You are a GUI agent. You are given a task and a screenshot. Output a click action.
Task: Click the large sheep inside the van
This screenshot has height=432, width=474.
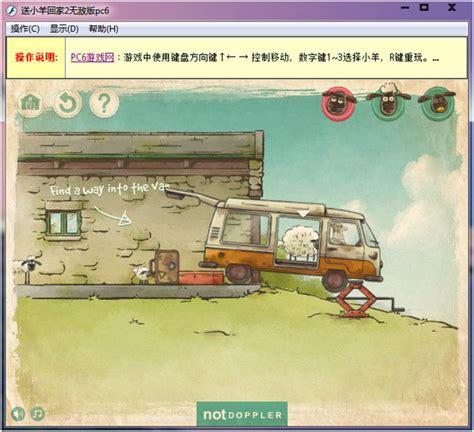coord(299,242)
